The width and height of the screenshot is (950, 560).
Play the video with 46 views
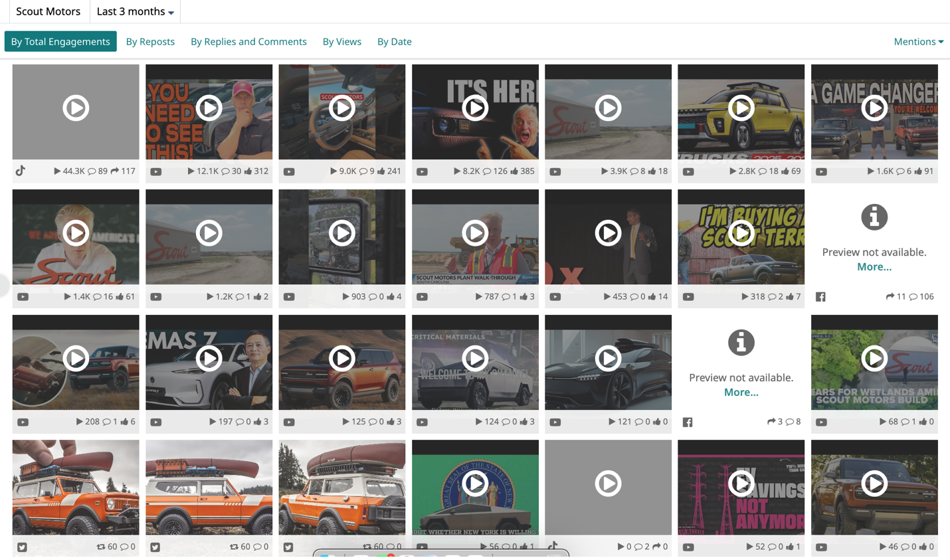coord(874,484)
